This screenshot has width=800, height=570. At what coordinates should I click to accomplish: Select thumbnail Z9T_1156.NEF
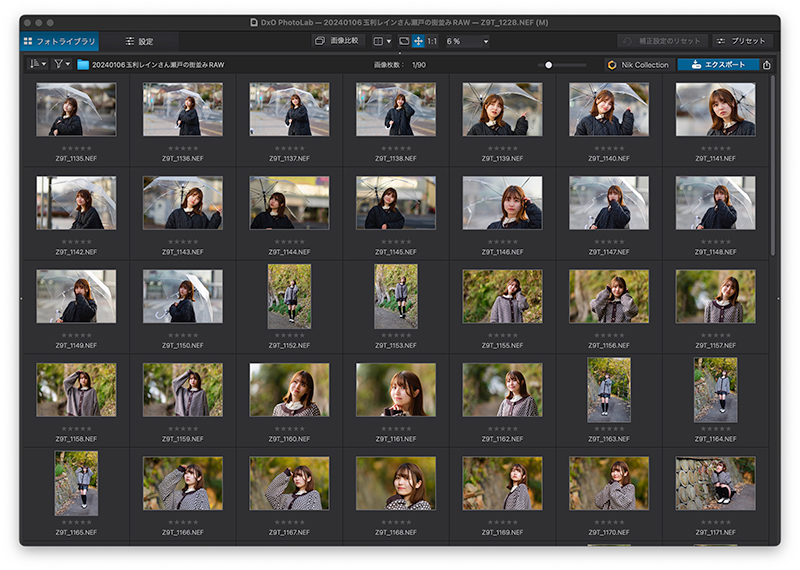pos(609,296)
